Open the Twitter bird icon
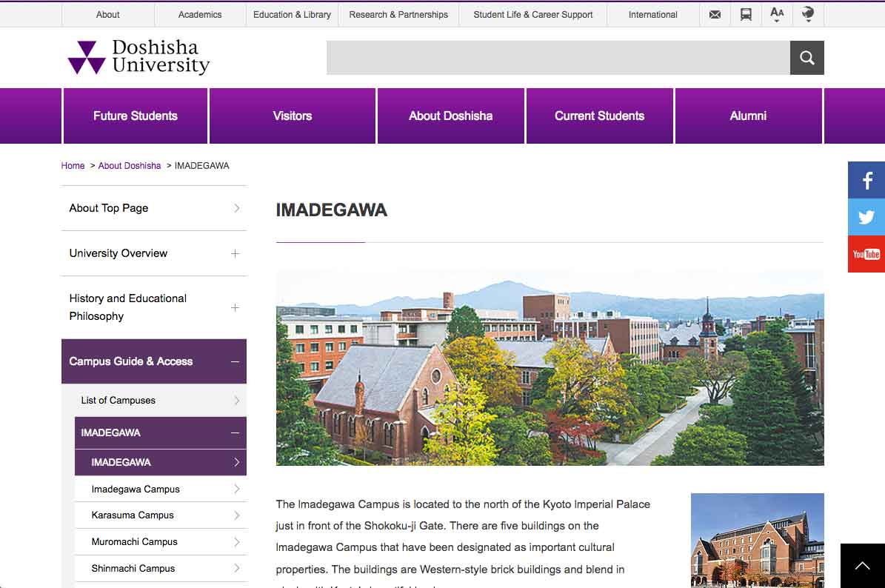This screenshot has height=588, width=885. click(x=866, y=217)
